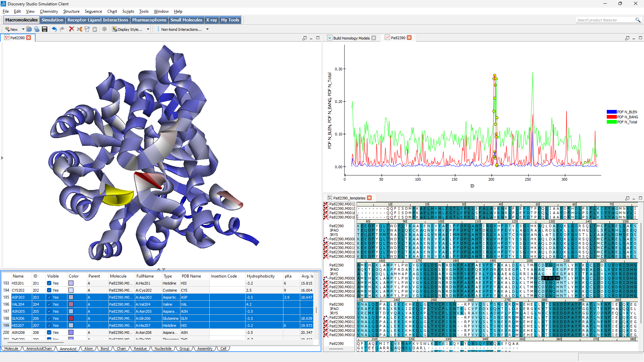Save with the floppy disk icon
This screenshot has height=362, width=644.
click(45, 29)
